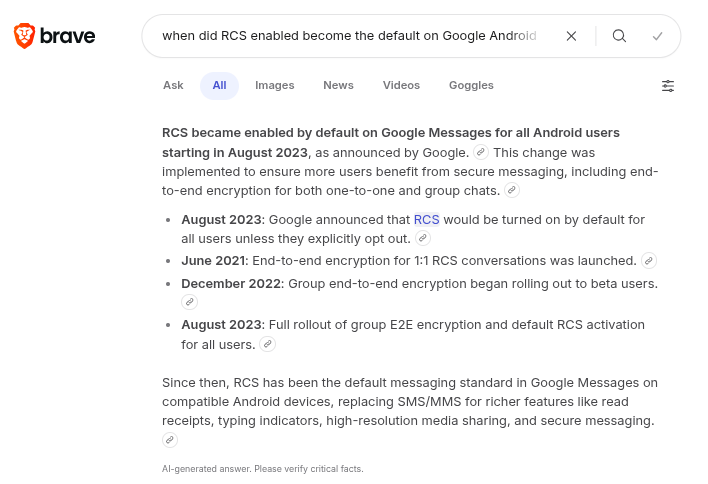Image resolution: width=708 pixels, height=484 pixels.
Task: Open citation link after 'group chats'
Action: [512, 190]
